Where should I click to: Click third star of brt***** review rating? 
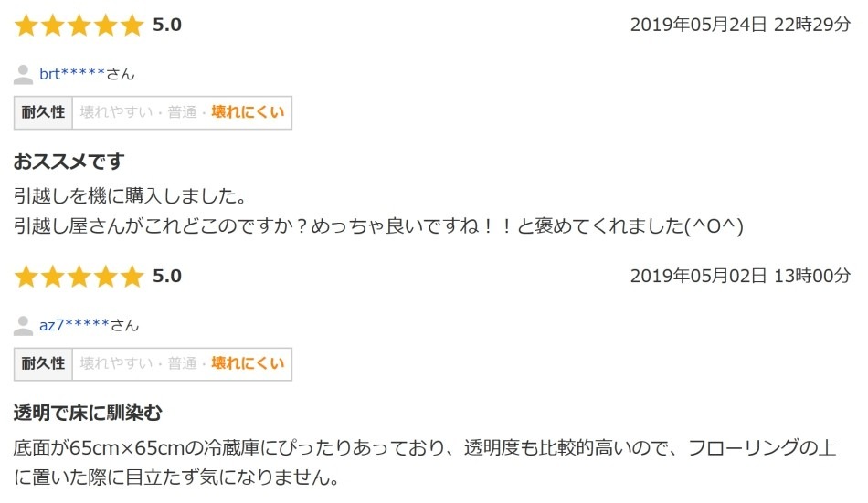79,26
